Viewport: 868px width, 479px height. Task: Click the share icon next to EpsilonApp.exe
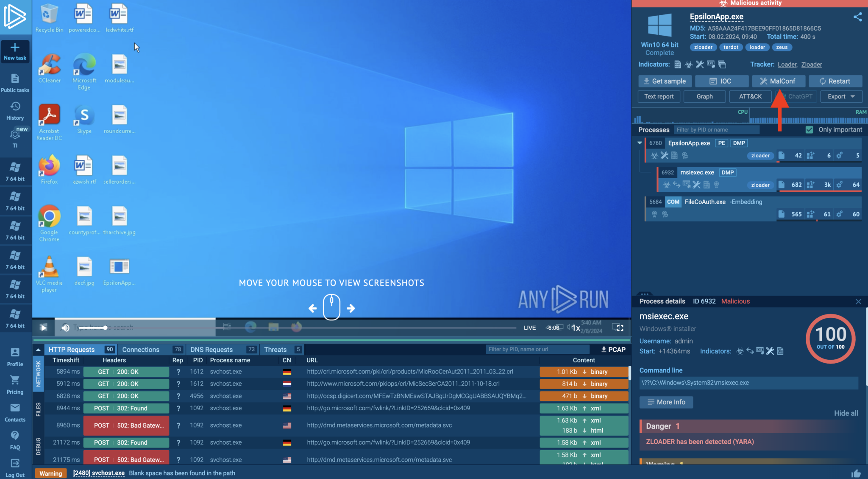857,17
